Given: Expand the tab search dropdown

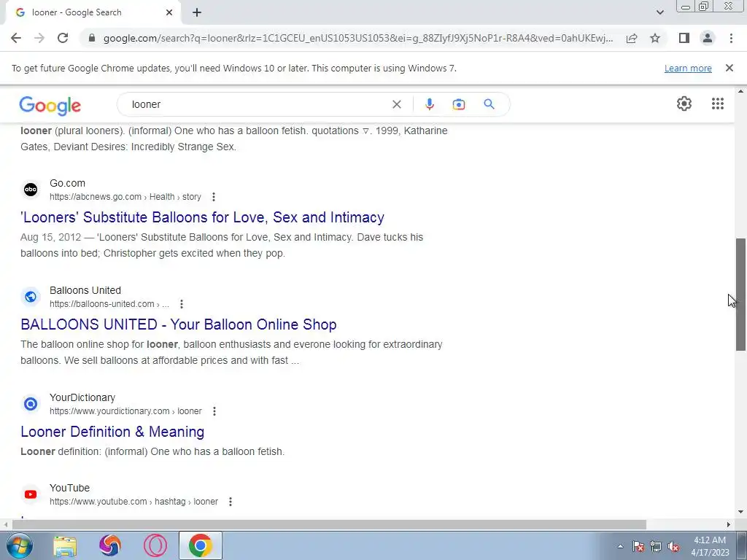Looking at the screenshot, I should click(659, 12).
